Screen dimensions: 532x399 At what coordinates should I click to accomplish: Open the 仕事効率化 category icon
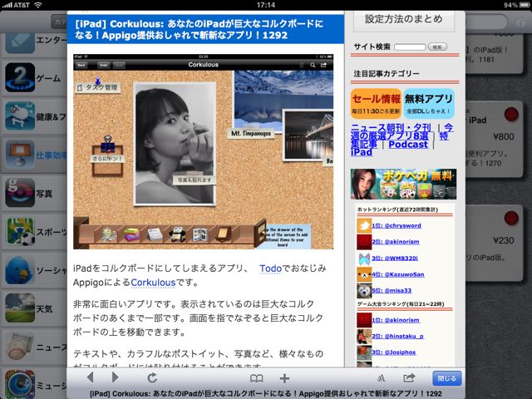tap(20, 155)
